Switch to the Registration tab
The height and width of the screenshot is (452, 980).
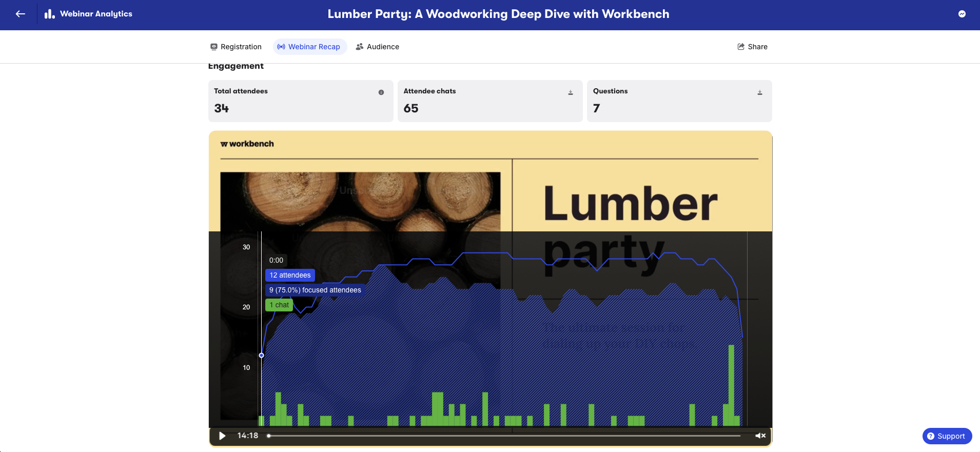click(x=236, y=47)
